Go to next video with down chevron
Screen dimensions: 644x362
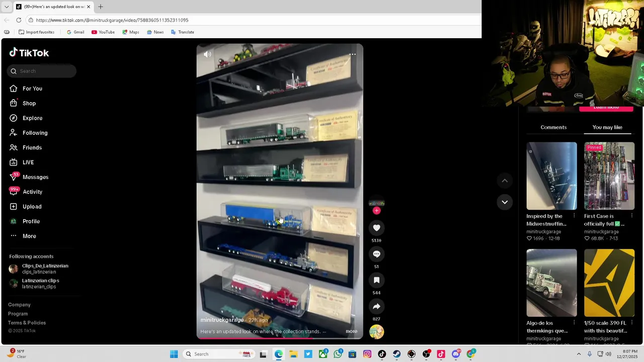point(505,202)
